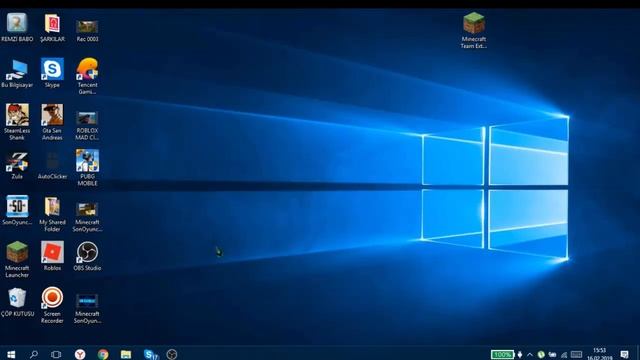Select the Roblox desktop shortcut

[x=52, y=256]
